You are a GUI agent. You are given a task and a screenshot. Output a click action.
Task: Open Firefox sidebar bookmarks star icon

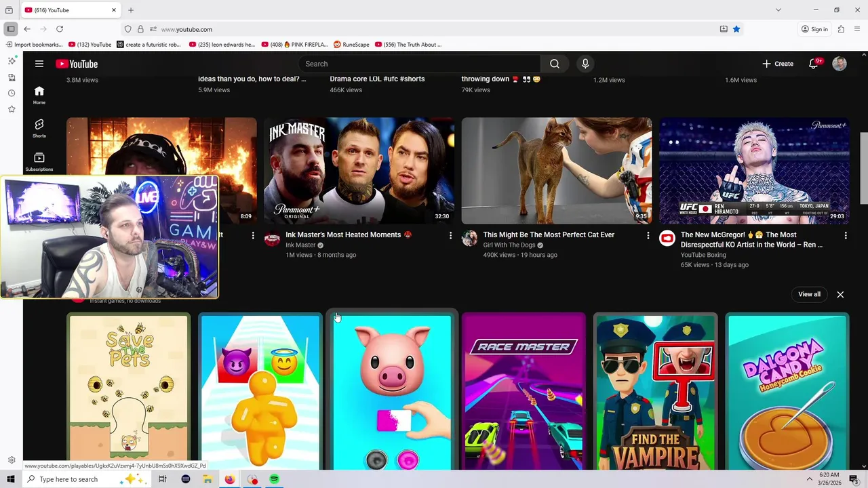pos(12,109)
